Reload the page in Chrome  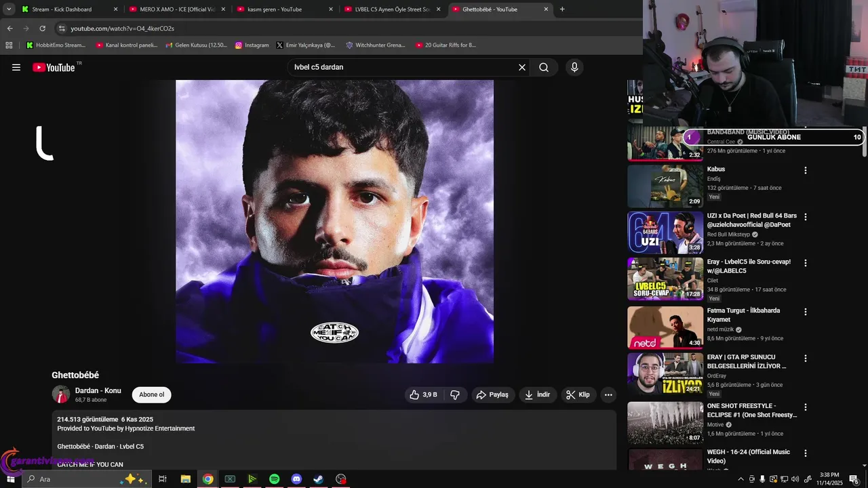(x=42, y=28)
